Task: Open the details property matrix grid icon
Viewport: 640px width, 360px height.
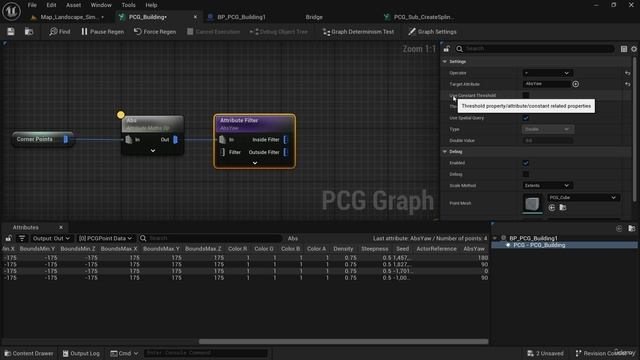Action: click(x=624, y=49)
